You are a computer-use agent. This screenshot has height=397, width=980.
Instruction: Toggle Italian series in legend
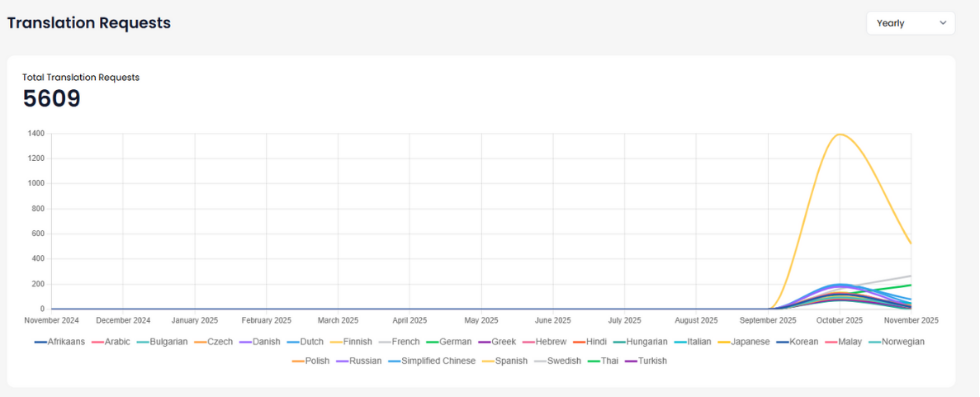(691, 342)
